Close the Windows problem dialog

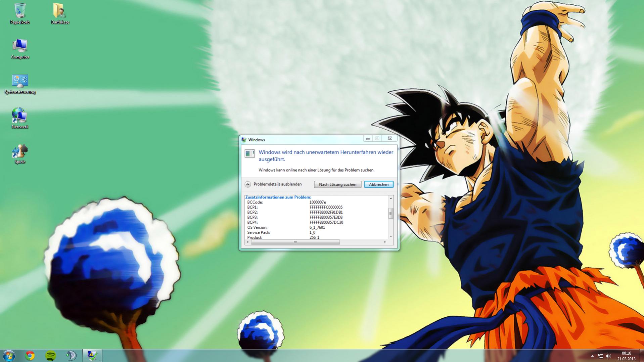click(389, 138)
